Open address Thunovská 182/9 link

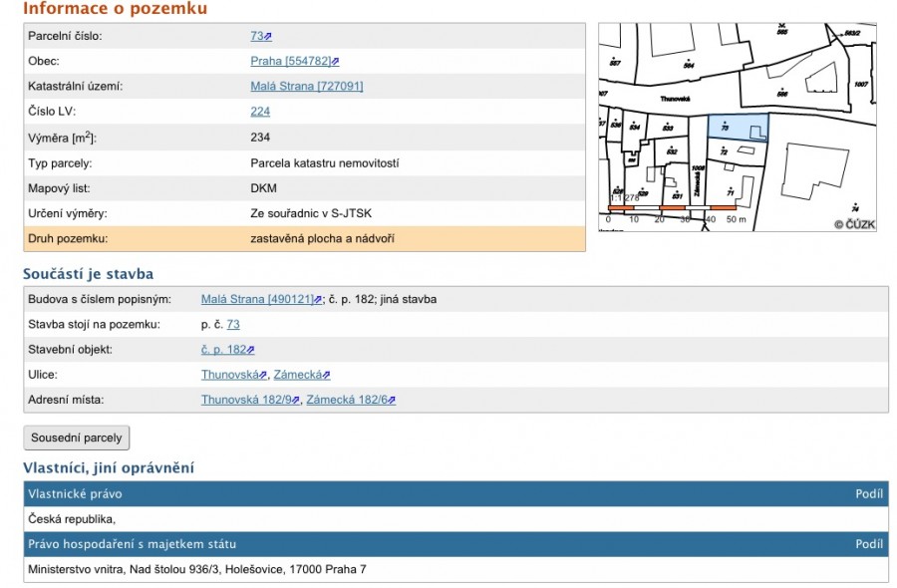click(x=246, y=400)
